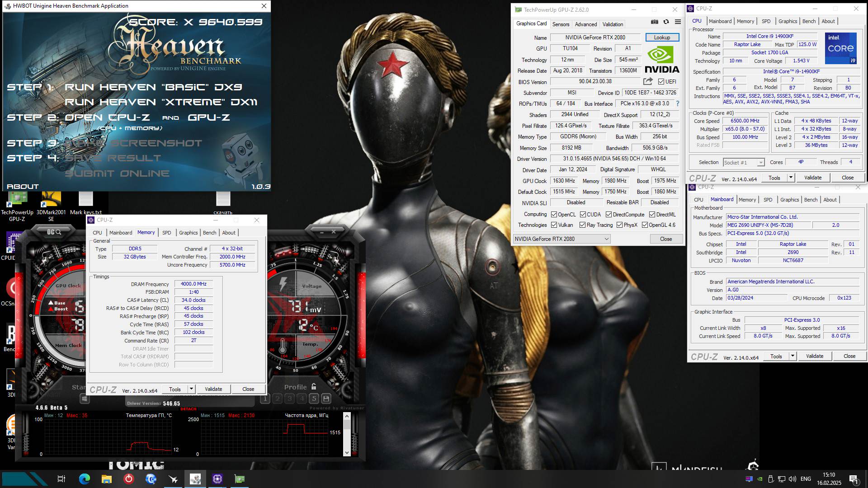This screenshot has width=868, height=488.
Task: Click the Close button in GPU-Z
Action: (666, 239)
